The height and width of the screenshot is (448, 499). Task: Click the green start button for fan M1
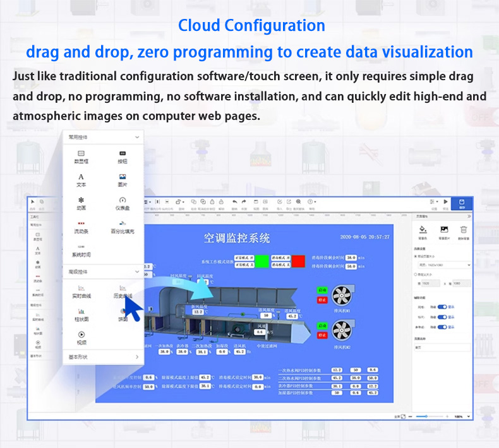pyautogui.click(x=322, y=290)
